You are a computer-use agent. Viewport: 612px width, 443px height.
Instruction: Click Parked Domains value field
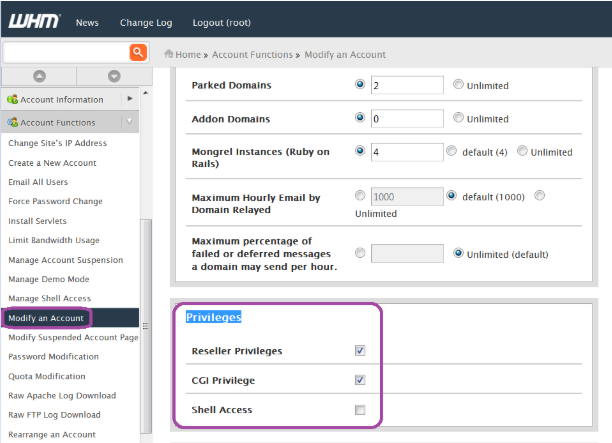[x=407, y=85]
